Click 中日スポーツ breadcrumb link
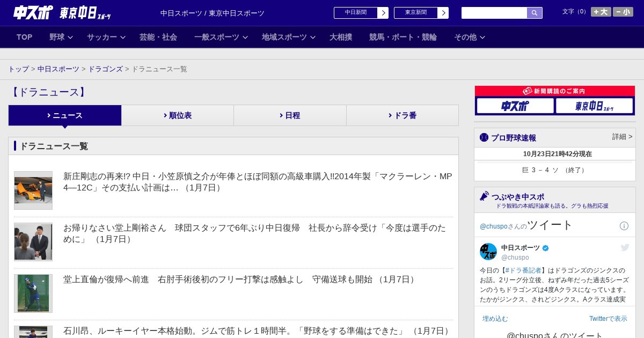The width and height of the screenshot is (644, 338). point(58,69)
